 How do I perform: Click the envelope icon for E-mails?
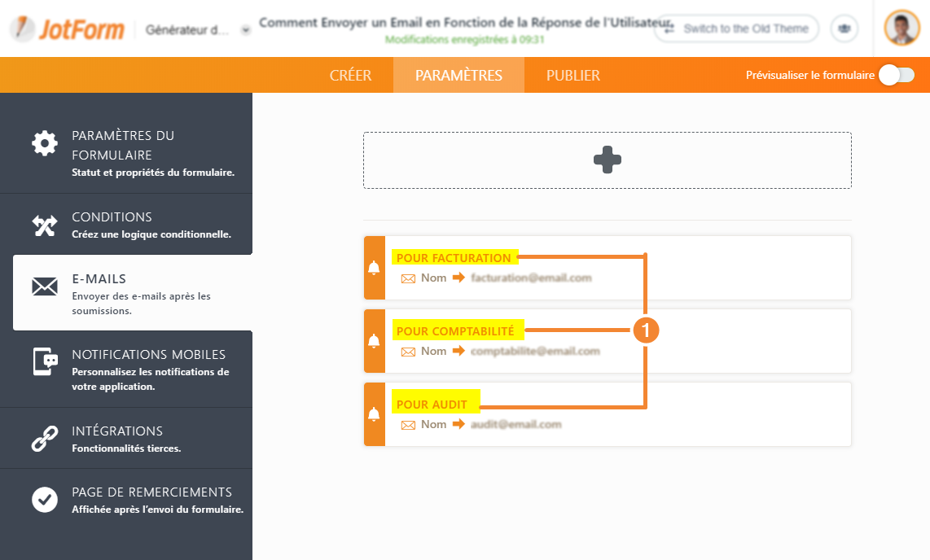click(x=45, y=287)
